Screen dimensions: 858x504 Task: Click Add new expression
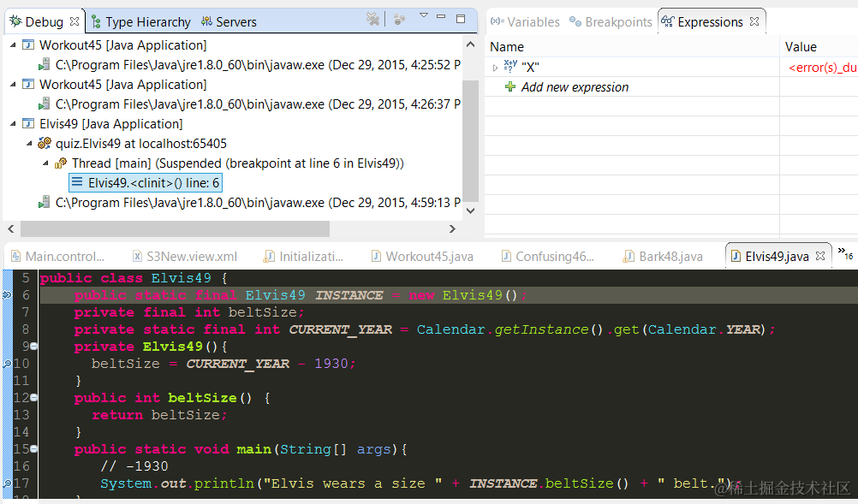[x=575, y=87]
